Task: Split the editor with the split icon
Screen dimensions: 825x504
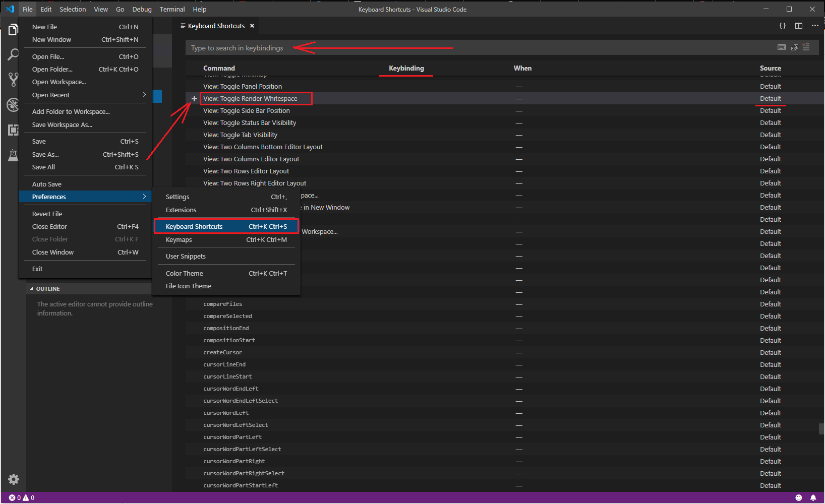Action: [799, 26]
